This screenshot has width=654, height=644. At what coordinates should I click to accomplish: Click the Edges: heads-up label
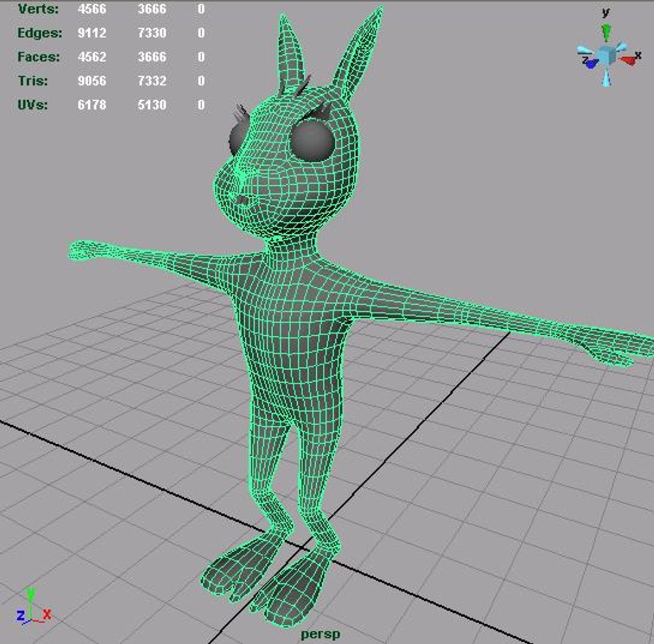point(39,33)
